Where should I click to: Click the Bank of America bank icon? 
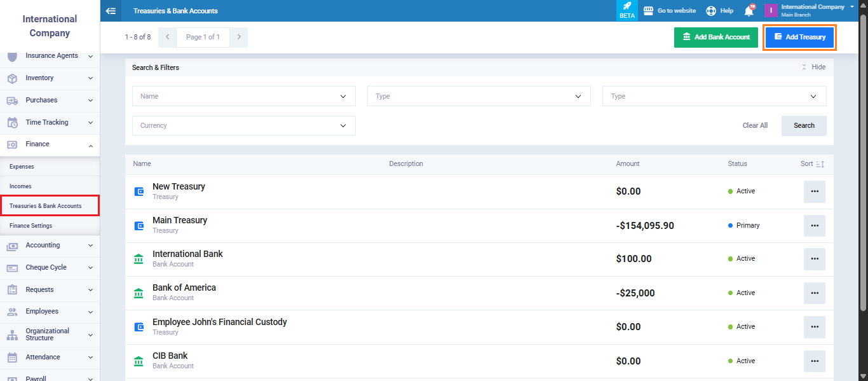[139, 293]
